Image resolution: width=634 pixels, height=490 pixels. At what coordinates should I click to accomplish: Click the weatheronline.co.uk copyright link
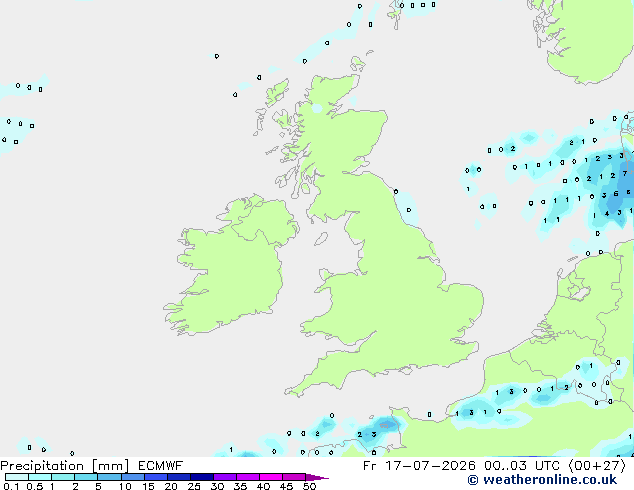tap(542, 480)
